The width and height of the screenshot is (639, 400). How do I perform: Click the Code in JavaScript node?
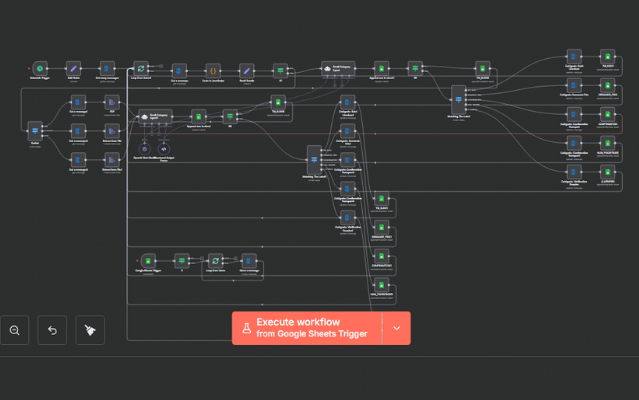212,70
